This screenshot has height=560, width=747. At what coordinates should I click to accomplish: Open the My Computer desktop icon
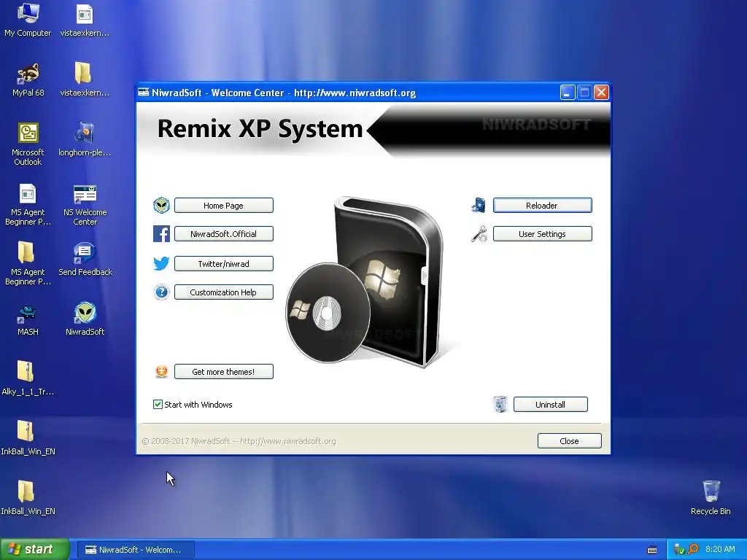(x=28, y=20)
